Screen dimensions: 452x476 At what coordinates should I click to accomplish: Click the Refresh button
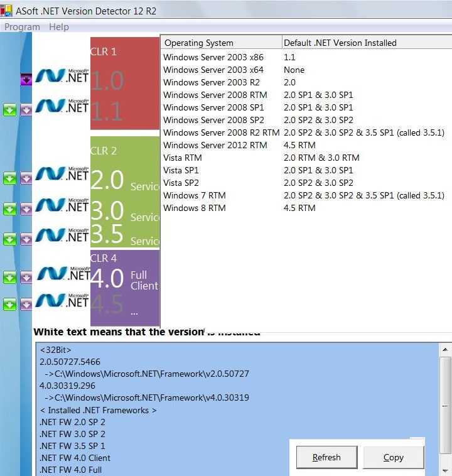coord(326,457)
